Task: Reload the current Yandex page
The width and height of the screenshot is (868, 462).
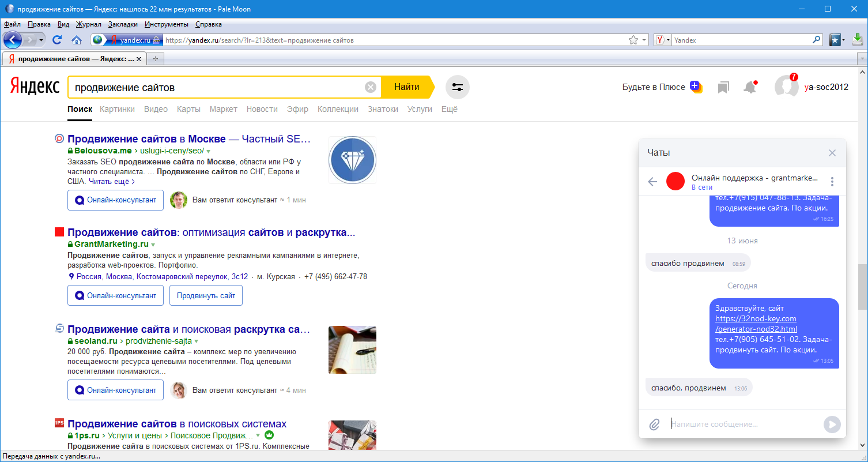Action: click(x=57, y=40)
